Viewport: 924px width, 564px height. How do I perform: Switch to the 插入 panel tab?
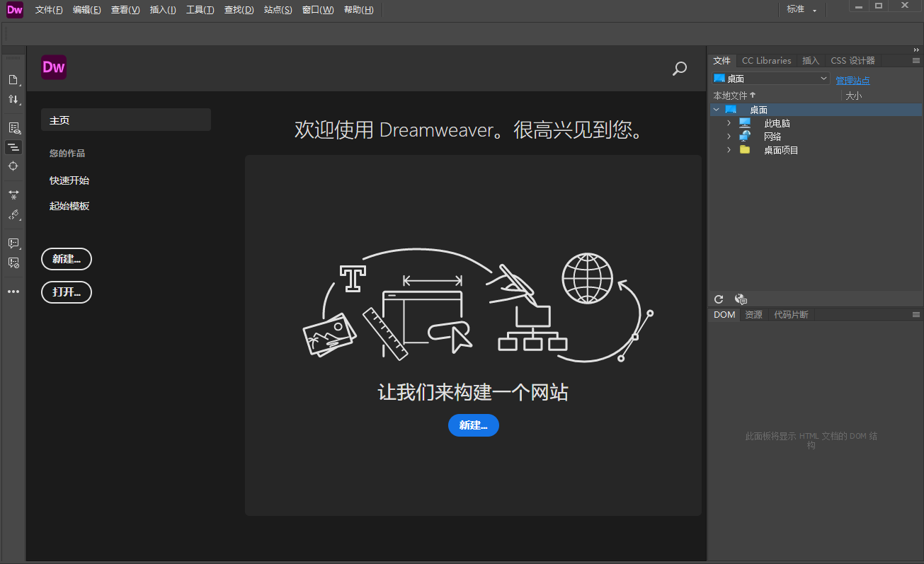(811, 61)
